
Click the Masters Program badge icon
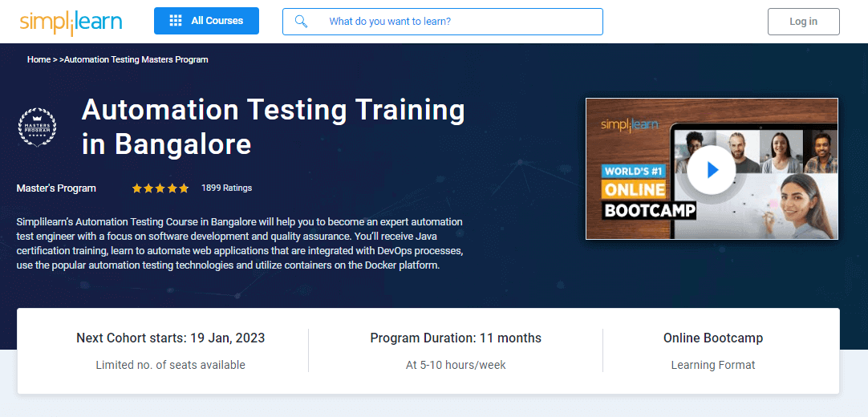pos(36,127)
